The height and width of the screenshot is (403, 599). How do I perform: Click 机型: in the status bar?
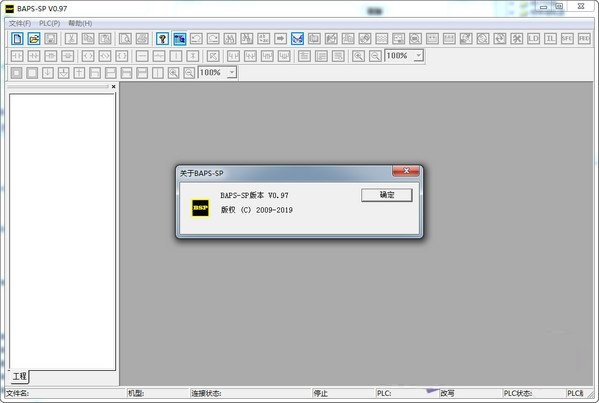(x=136, y=393)
